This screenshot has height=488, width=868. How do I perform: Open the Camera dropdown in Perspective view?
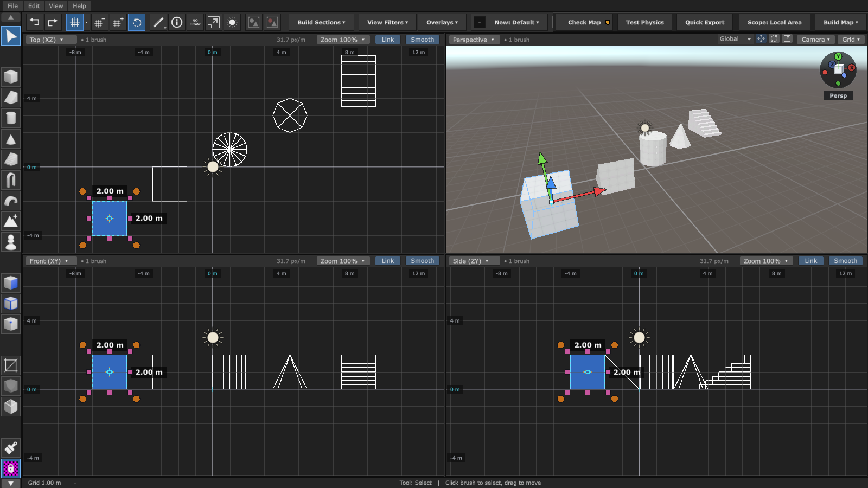coord(815,39)
